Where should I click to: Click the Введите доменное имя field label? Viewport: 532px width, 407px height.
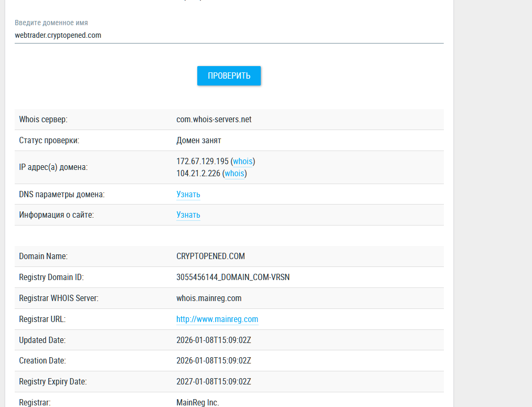pos(51,23)
